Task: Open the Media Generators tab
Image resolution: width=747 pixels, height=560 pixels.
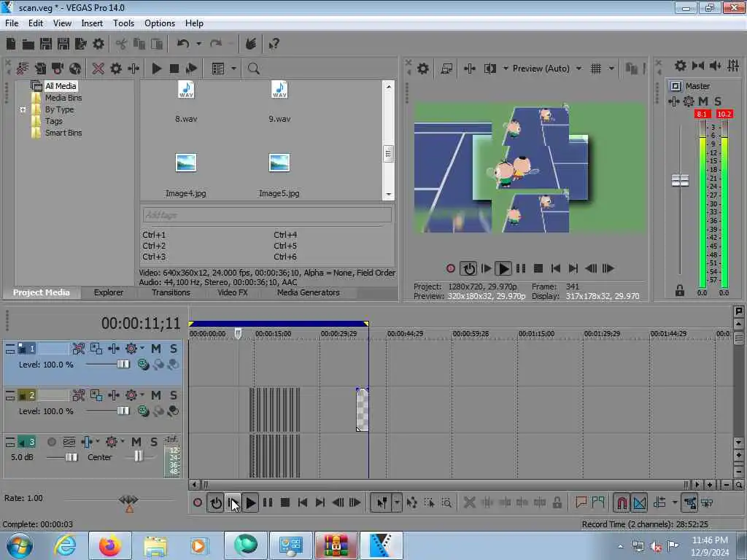Action: pos(309,292)
